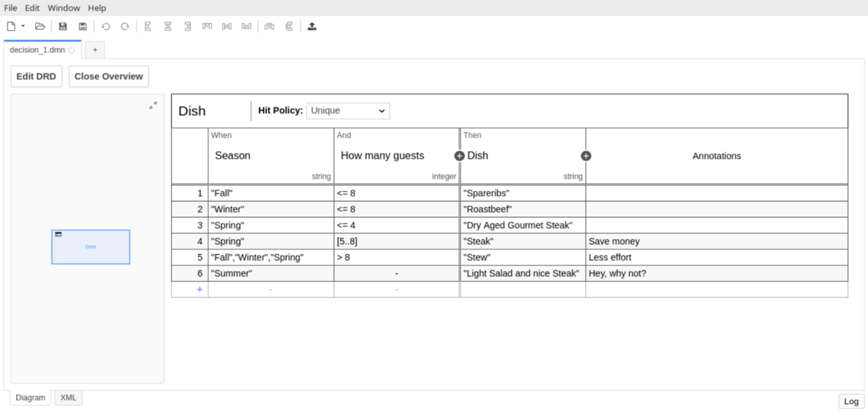The image size is (868, 413).
Task: Click the deploy upload icon
Action: coord(312,26)
